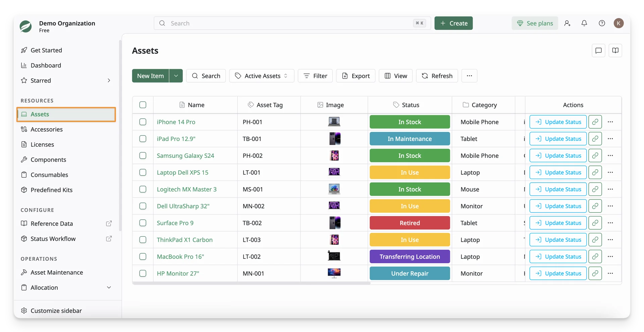Image resolution: width=644 pixels, height=332 pixels.
Task: Open the View columns menu
Action: (396, 76)
